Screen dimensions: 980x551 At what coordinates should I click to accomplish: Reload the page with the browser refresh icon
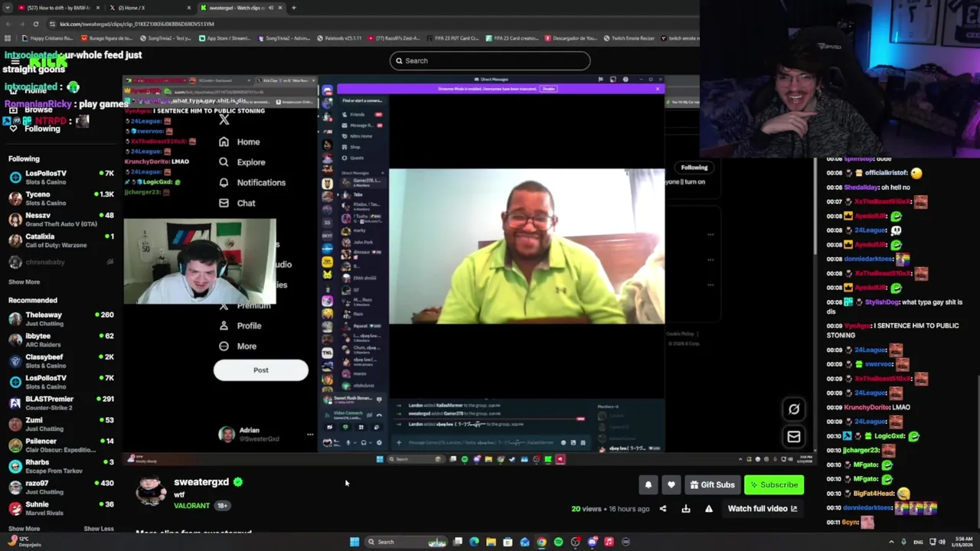pyautogui.click(x=35, y=24)
